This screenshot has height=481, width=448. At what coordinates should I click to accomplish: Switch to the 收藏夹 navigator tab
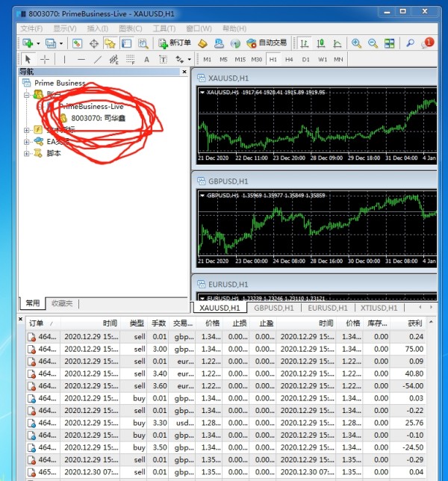[x=62, y=303]
